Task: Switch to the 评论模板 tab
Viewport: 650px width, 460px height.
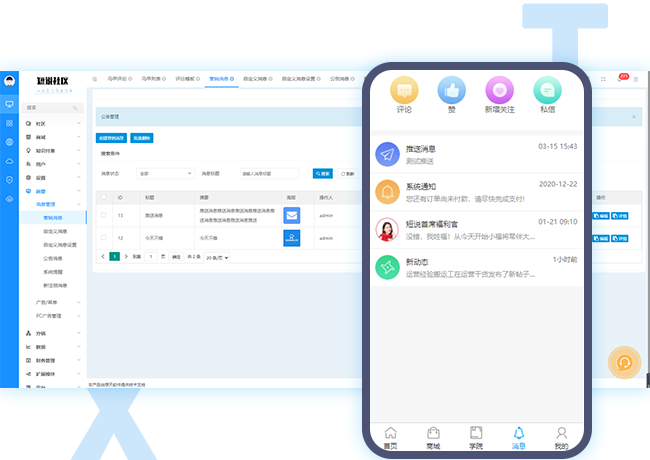Action: [x=187, y=79]
